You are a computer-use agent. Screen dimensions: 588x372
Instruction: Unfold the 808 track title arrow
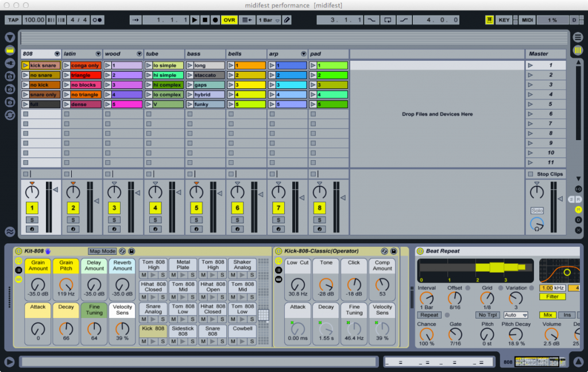[x=57, y=53]
